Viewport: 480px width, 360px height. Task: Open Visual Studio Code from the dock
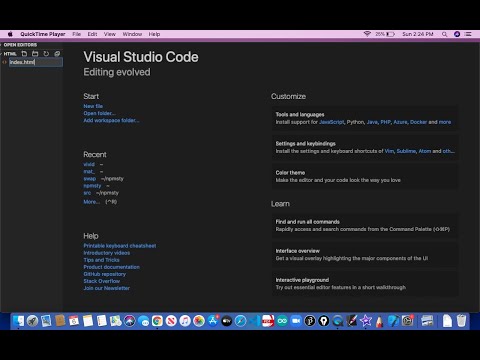point(254,321)
